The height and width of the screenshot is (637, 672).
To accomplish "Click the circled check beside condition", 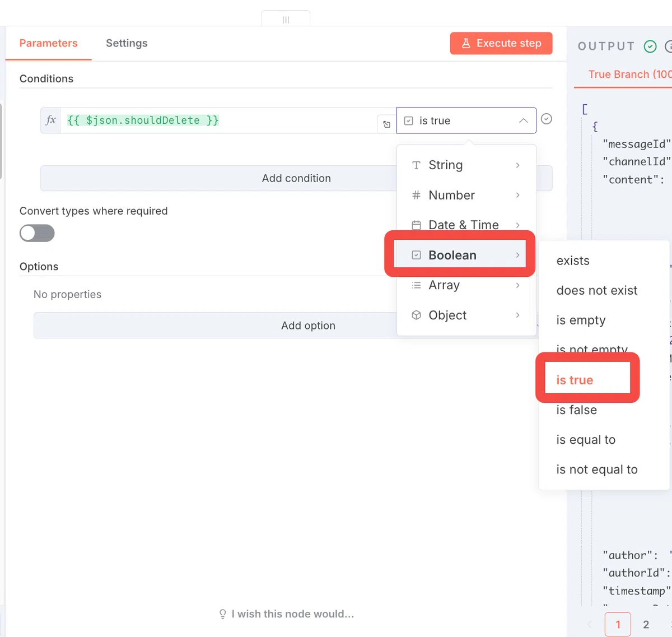I will 547,119.
